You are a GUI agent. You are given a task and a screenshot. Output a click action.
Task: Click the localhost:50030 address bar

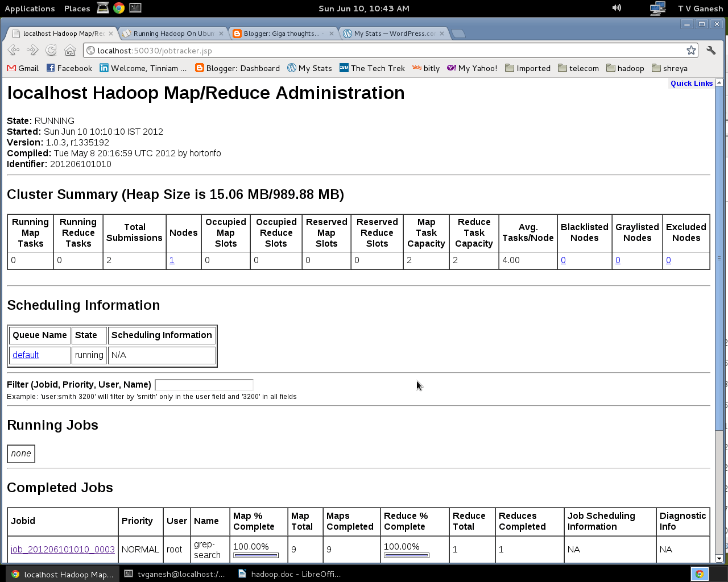pyautogui.click(x=390, y=51)
